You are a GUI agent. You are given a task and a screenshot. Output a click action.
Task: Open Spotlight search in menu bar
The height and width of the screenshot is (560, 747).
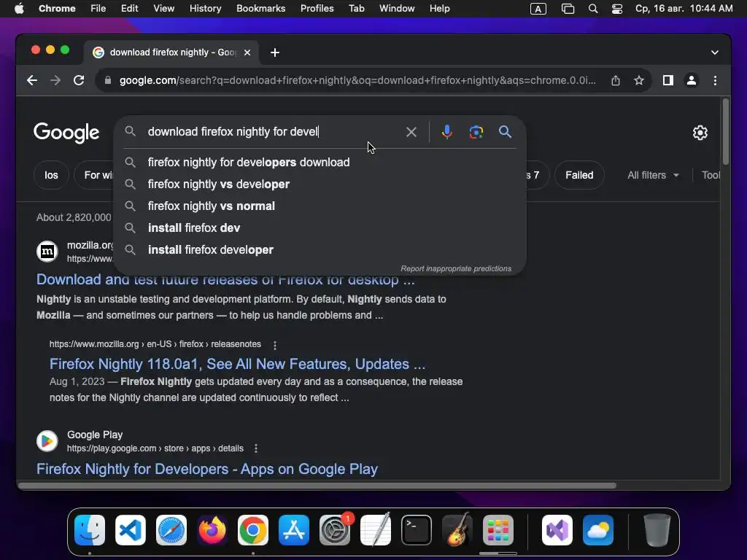click(593, 9)
